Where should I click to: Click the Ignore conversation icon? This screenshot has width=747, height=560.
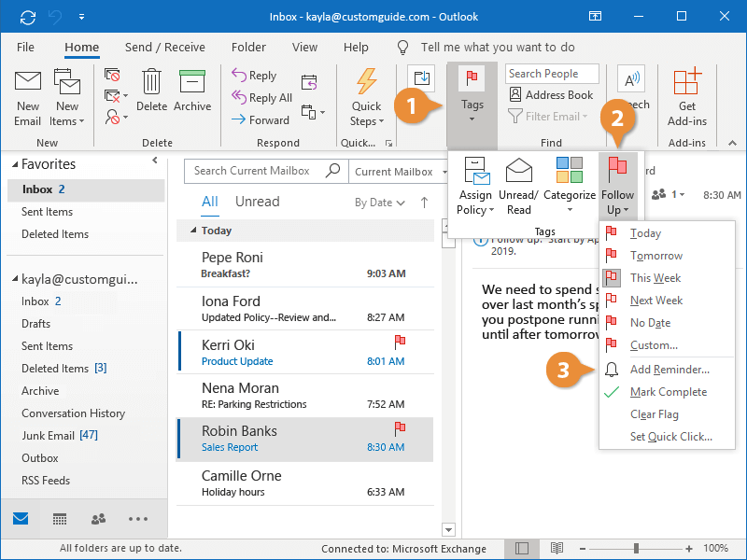tap(112, 75)
